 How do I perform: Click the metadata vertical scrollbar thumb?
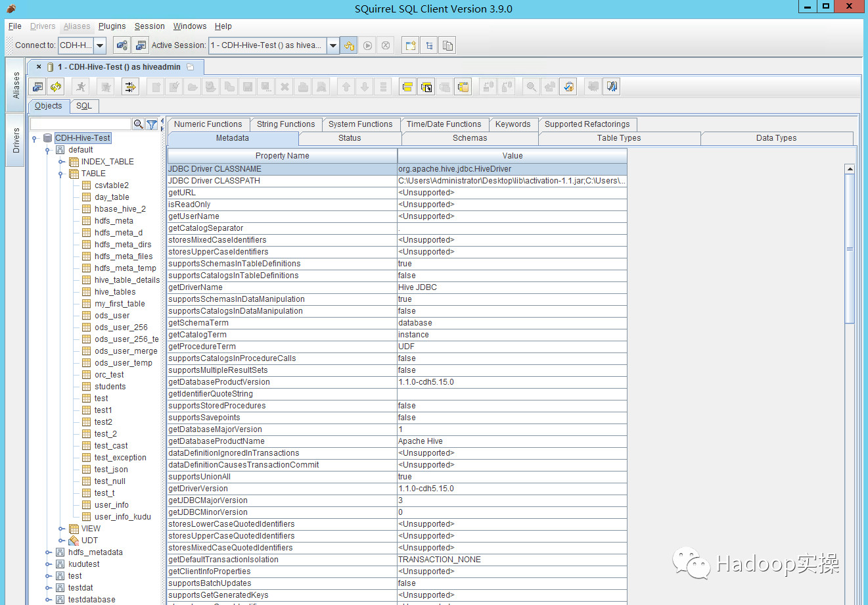click(850, 249)
